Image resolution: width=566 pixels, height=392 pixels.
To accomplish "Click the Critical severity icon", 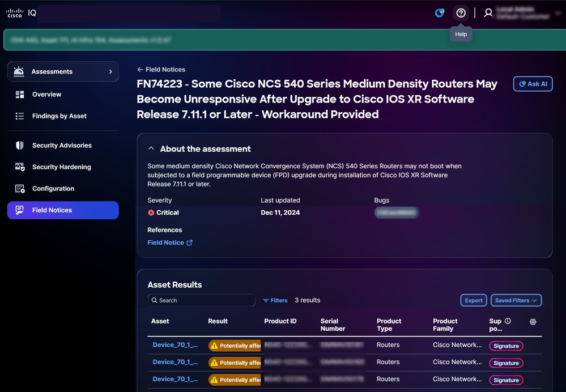I will [x=151, y=212].
